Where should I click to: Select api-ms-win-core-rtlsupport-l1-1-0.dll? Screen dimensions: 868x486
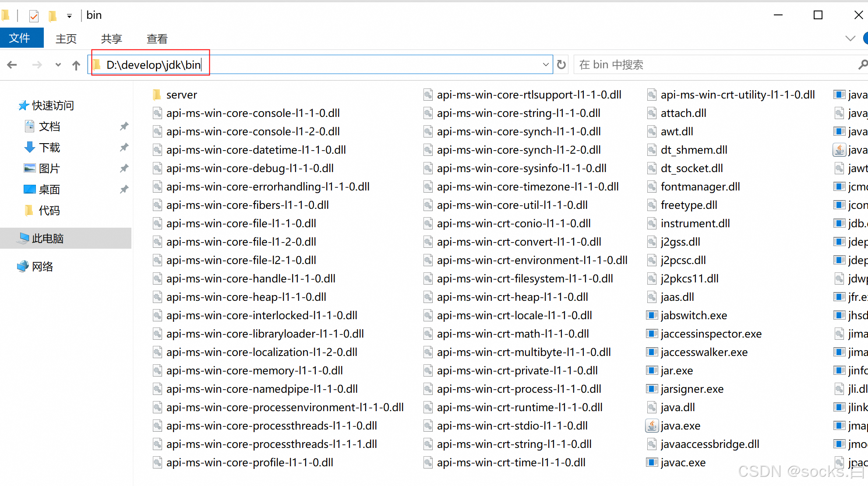click(x=529, y=95)
